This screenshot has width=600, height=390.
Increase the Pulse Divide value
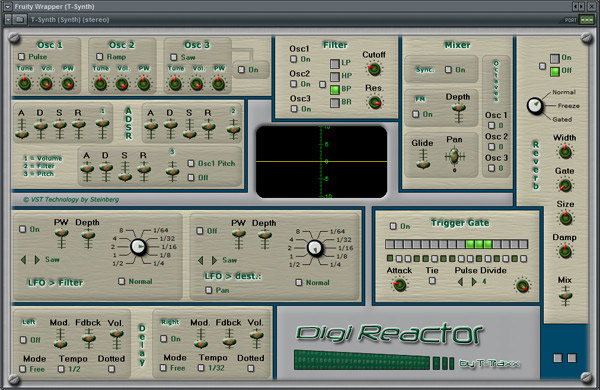[474, 282]
